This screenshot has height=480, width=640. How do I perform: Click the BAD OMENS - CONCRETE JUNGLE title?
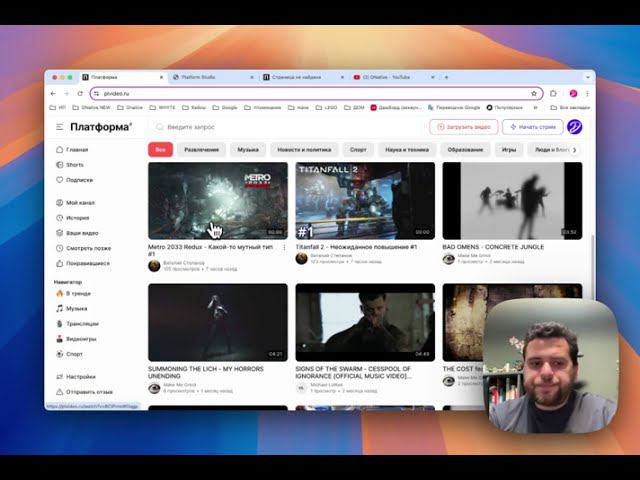(493, 247)
